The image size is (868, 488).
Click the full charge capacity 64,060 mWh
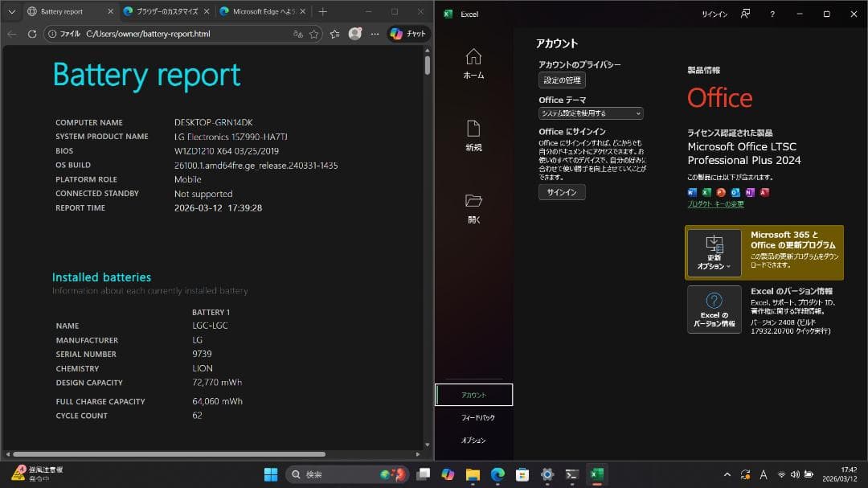(217, 402)
